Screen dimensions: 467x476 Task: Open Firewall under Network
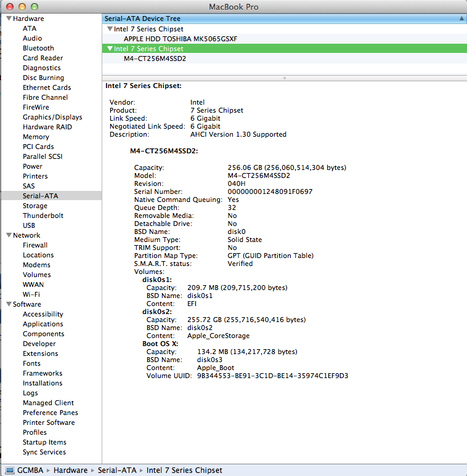(35, 245)
